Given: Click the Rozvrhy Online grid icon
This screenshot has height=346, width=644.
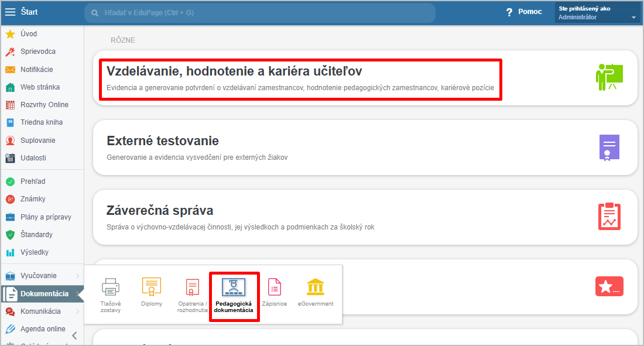Looking at the screenshot, I should [x=11, y=105].
